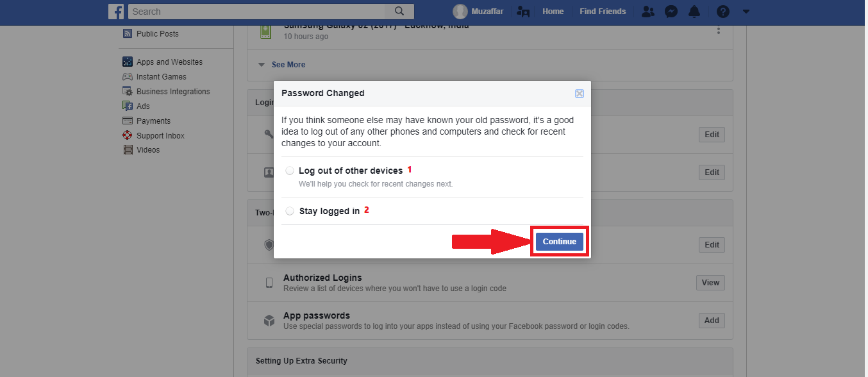
Task: Select the Log out of other devices option
Action: (x=290, y=170)
